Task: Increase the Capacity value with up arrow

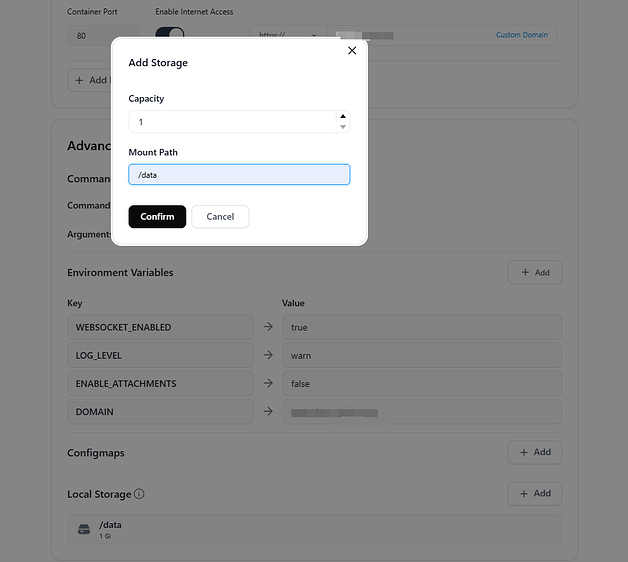Action: (343, 116)
